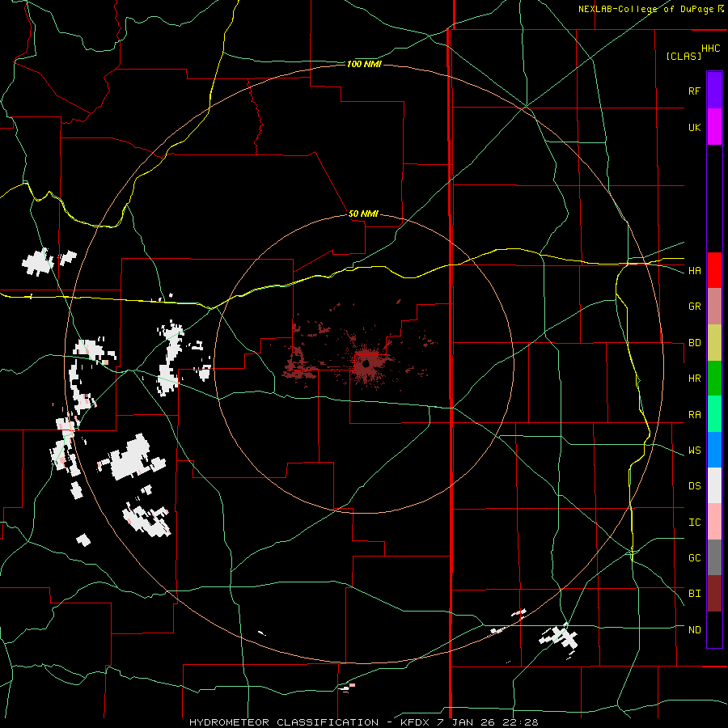Screen dimensions: 728x728
Task: Click the RF purple legend swatch
Action: (x=714, y=91)
